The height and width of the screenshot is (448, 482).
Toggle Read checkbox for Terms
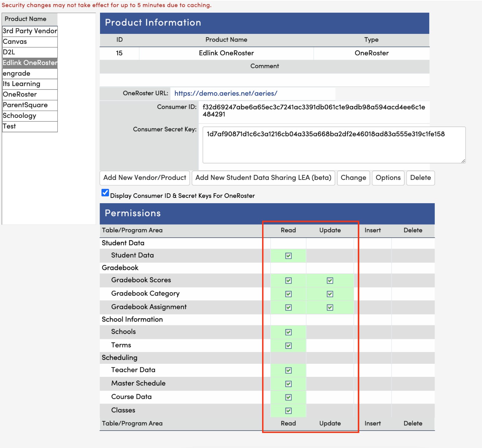pyautogui.click(x=289, y=345)
